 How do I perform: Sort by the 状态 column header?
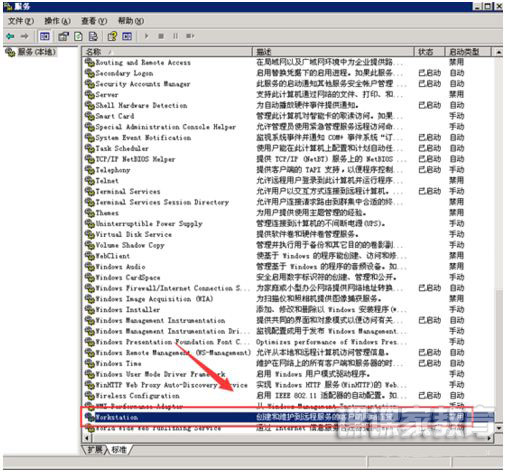(x=429, y=52)
